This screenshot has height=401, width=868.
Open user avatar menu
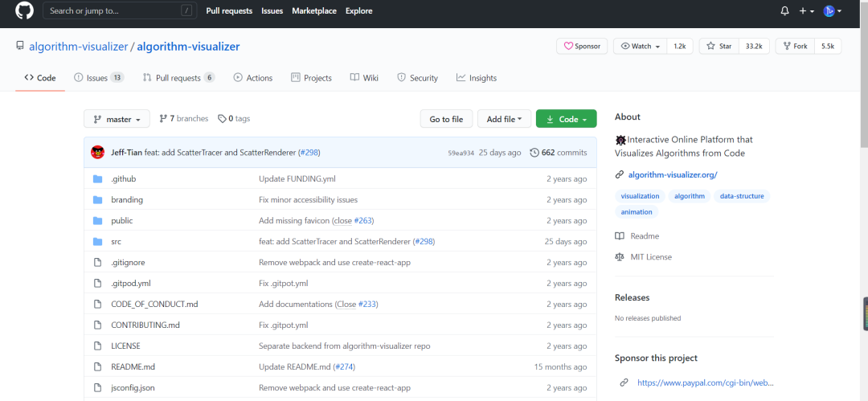pyautogui.click(x=832, y=11)
